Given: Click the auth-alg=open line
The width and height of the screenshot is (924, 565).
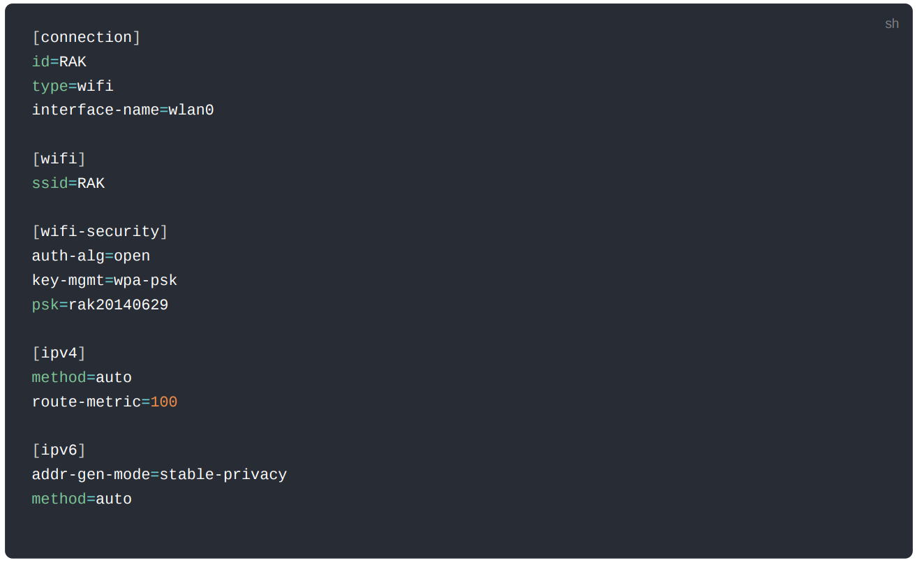Looking at the screenshot, I should tap(91, 256).
